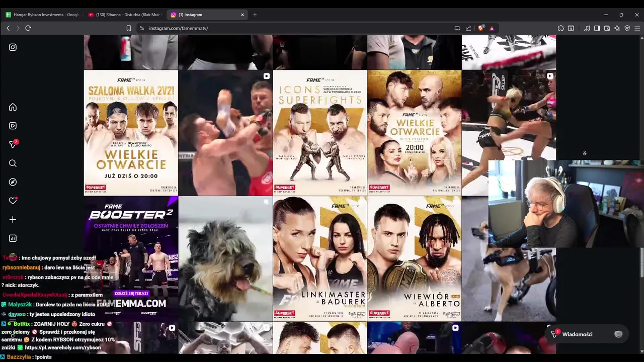The width and height of the screenshot is (644, 362).
Task: Open the browser hamburger menu
Action: (637, 28)
